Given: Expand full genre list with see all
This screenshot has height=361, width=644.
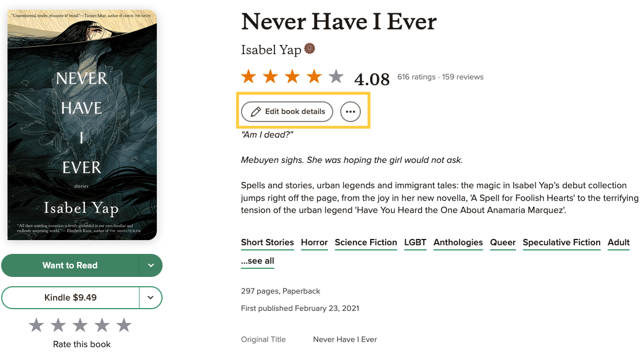Looking at the screenshot, I should [258, 261].
